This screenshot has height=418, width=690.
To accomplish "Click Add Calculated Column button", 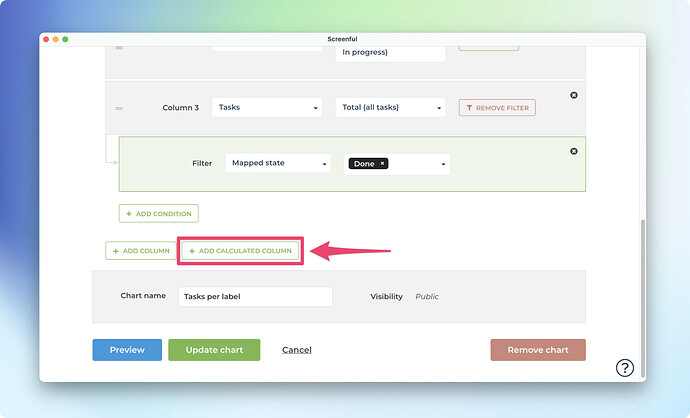I will click(240, 251).
